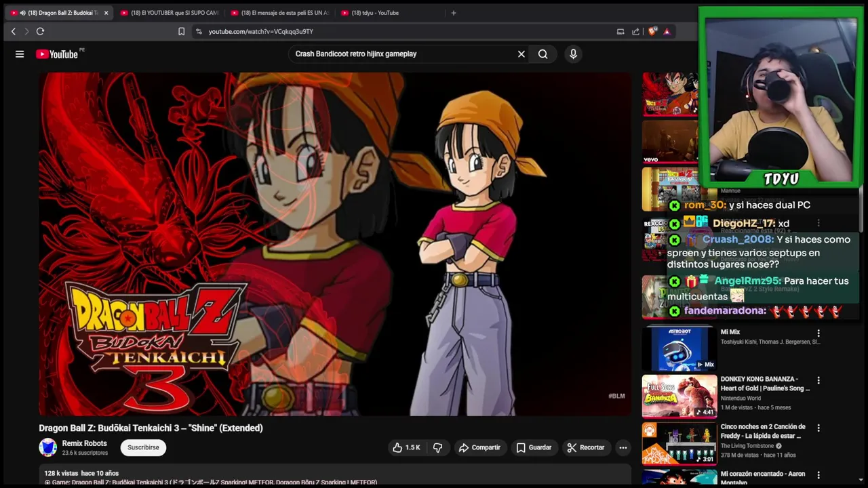Image resolution: width=868 pixels, height=488 pixels.
Task: Open Cinco noches en 2 thumbnail
Action: coord(679,443)
